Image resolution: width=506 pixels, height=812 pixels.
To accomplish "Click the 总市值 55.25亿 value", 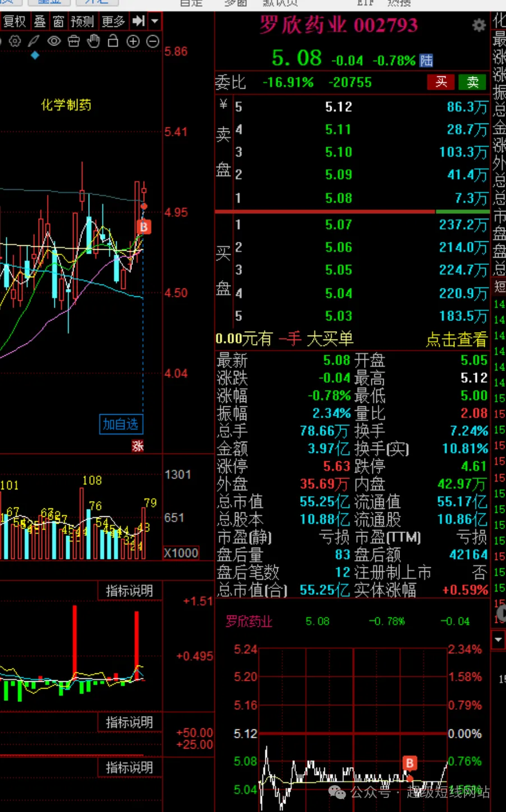I will coord(325,502).
